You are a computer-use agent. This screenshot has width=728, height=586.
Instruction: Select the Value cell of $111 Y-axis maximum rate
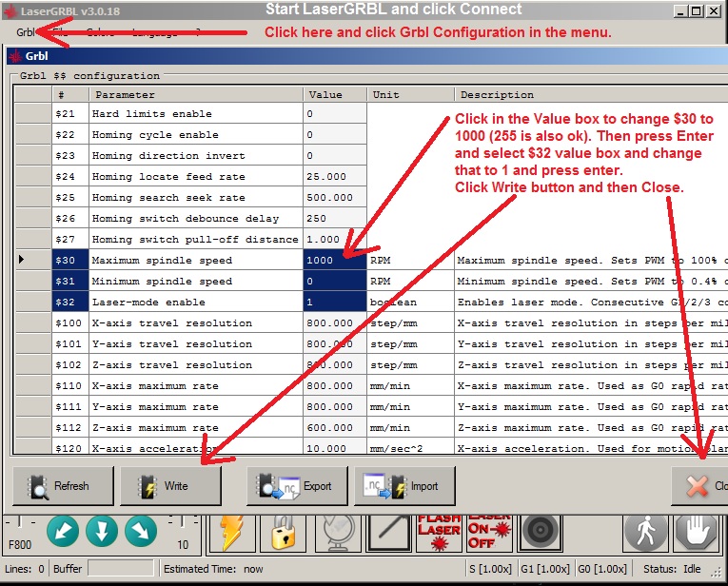pos(335,406)
